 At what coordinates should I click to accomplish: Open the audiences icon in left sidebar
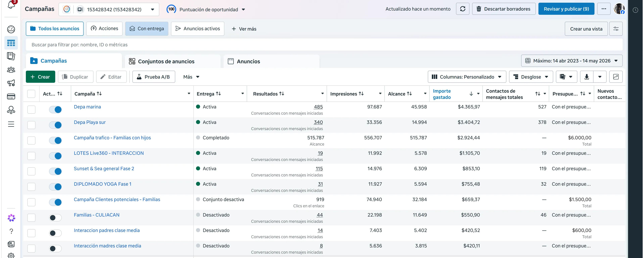(x=11, y=69)
